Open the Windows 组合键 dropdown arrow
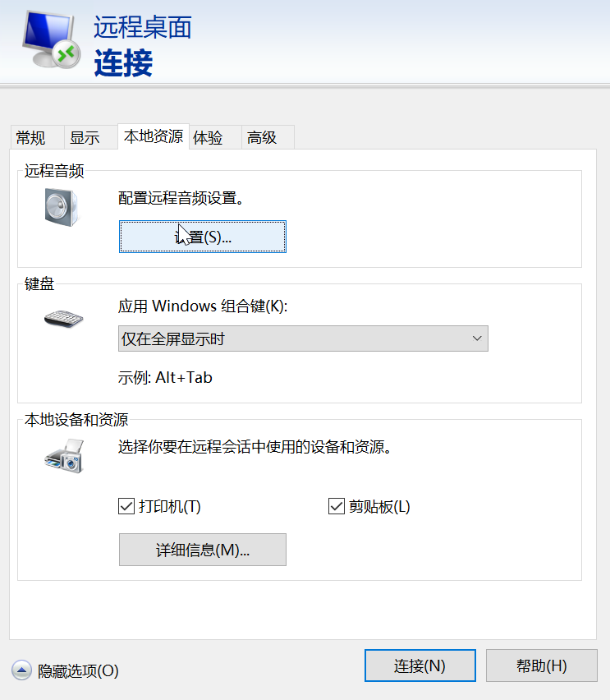 477,338
